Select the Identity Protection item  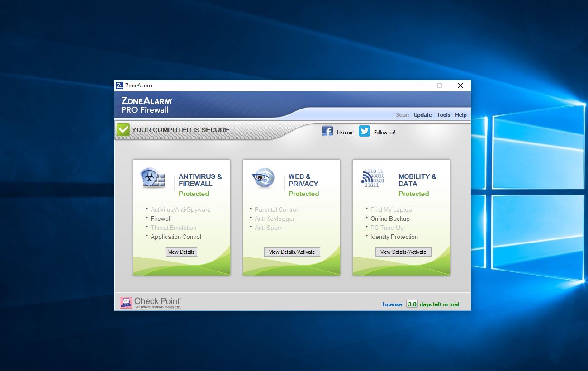pyautogui.click(x=394, y=237)
